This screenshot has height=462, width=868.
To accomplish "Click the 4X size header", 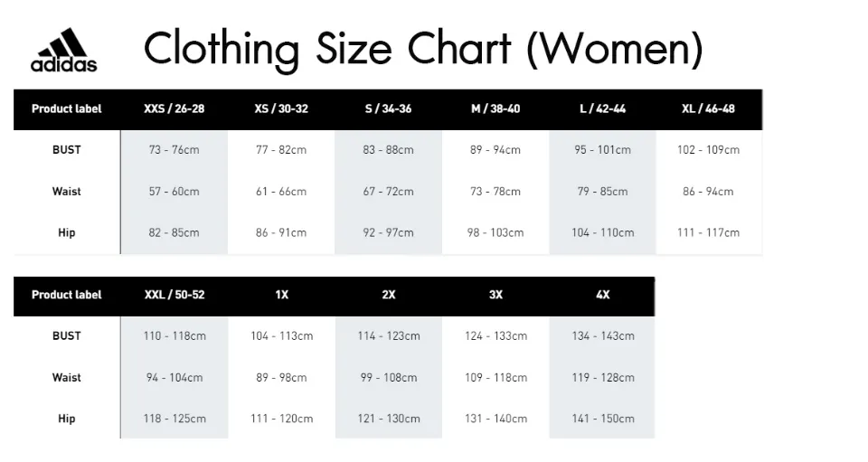I will click(x=602, y=295).
